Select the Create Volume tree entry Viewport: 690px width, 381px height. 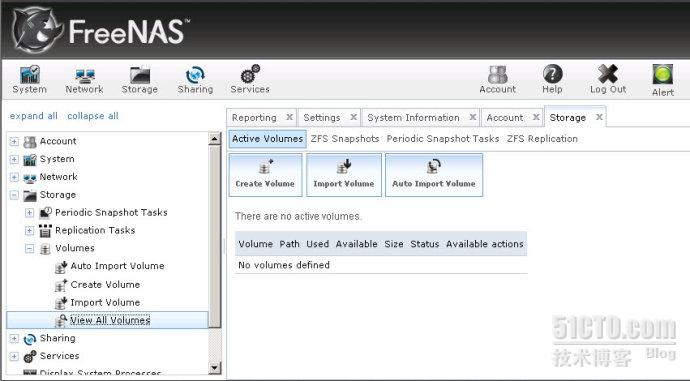tap(105, 285)
